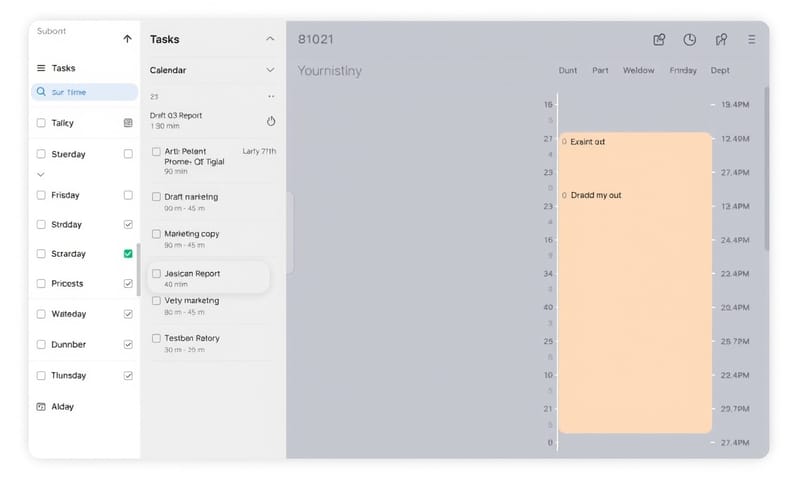The height and width of the screenshot is (480, 800).
Task: Collapse the Tasks panel chevron
Action: [x=270, y=39]
